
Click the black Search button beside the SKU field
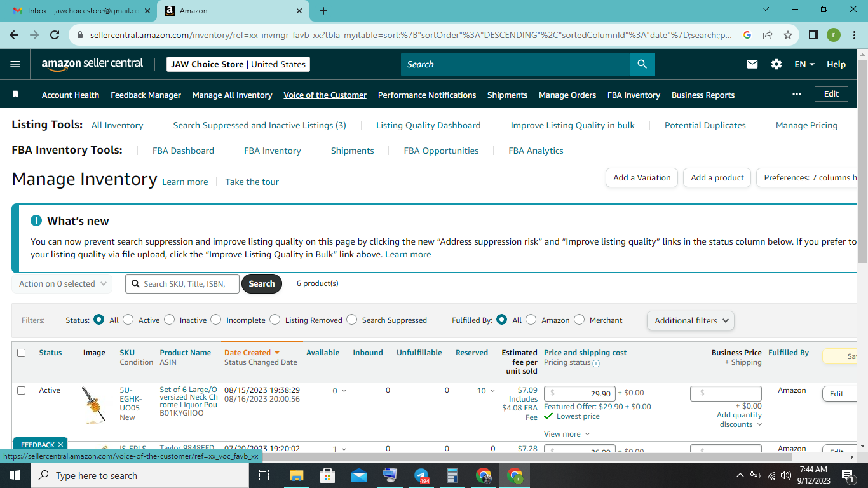point(262,284)
